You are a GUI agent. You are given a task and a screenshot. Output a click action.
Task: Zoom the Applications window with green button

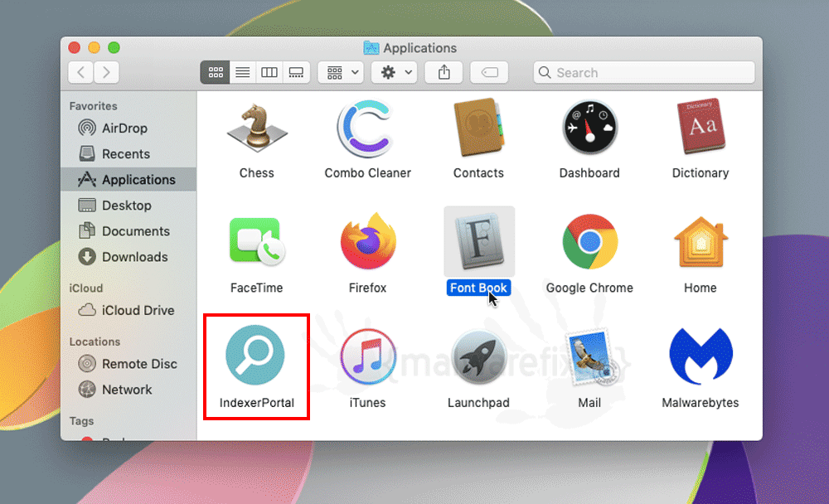coord(114,47)
